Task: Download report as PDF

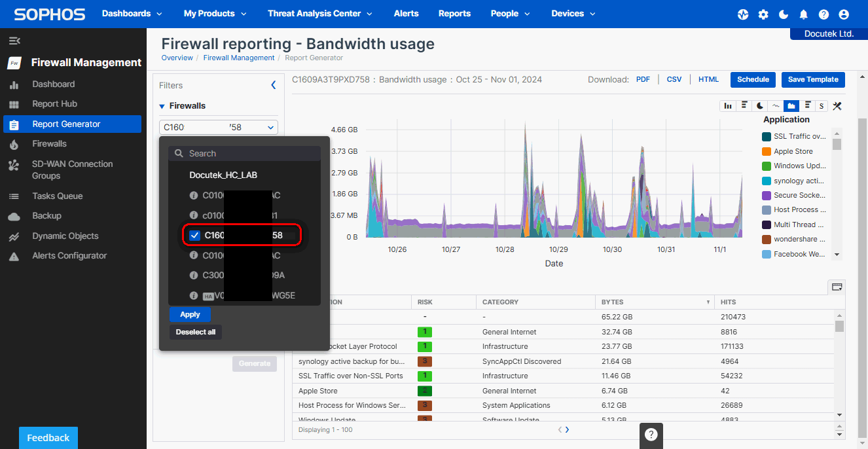Action: coord(643,80)
